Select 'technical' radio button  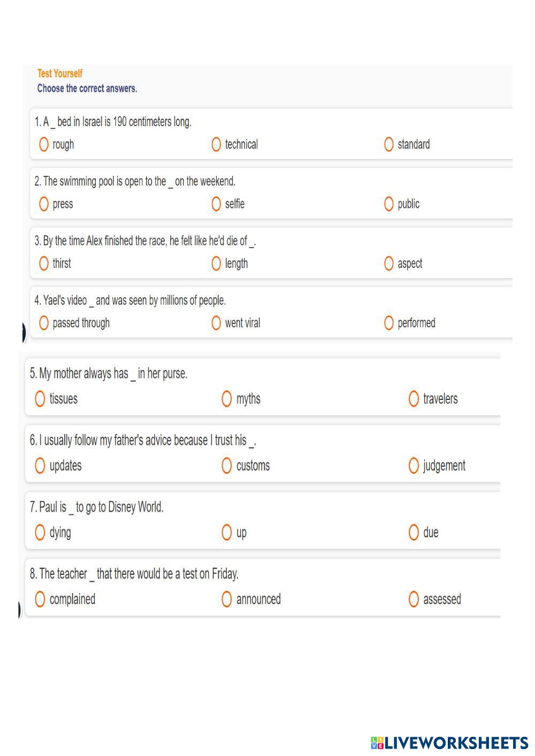(x=216, y=144)
